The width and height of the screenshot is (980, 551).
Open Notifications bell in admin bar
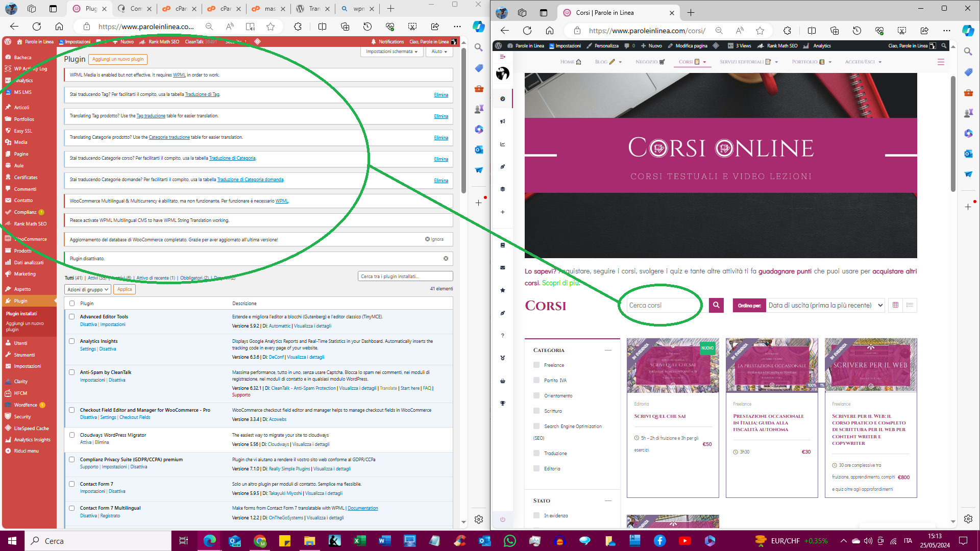(x=374, y=42)
